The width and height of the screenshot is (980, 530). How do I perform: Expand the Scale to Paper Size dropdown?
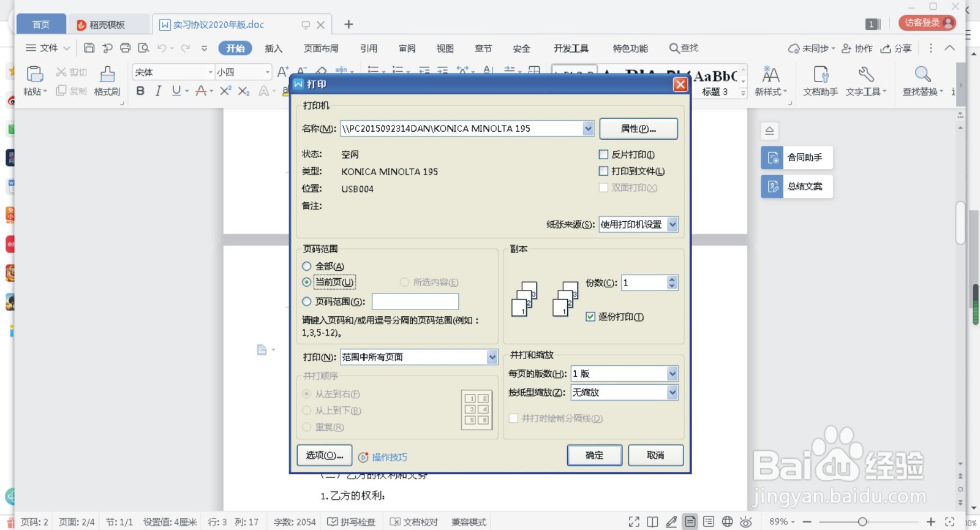pos(673,393)
